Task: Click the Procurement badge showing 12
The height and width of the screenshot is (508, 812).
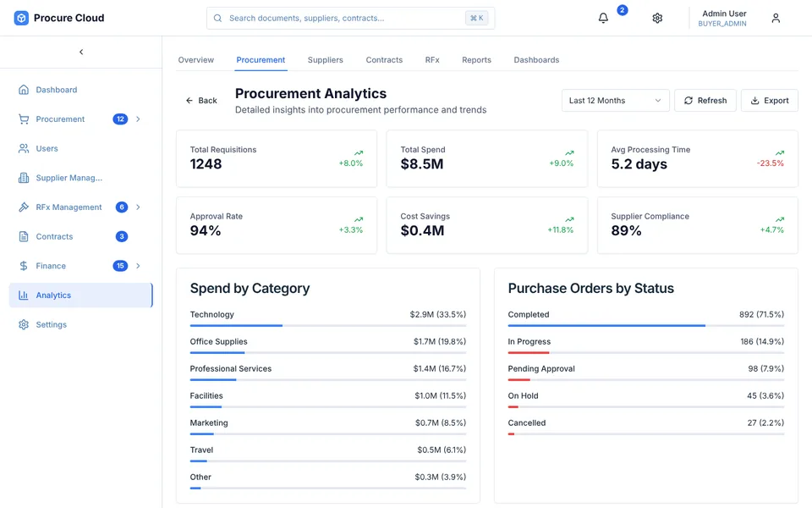Action: 120,119
